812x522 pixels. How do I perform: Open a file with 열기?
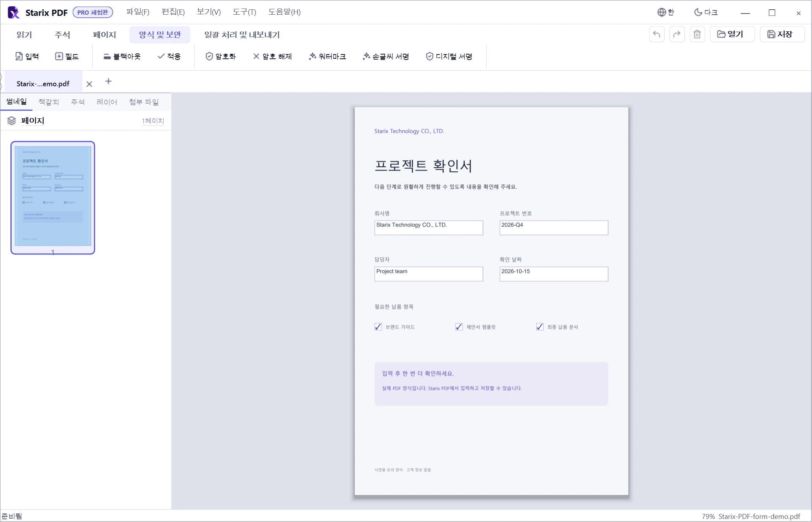click(x=732, y=34)
